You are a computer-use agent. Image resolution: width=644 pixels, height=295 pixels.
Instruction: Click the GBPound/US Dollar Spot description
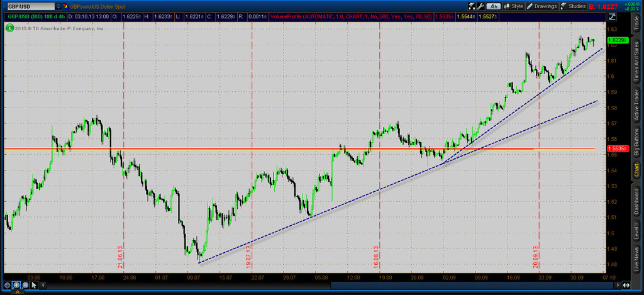pyautogui.click(x=96, y=6)
